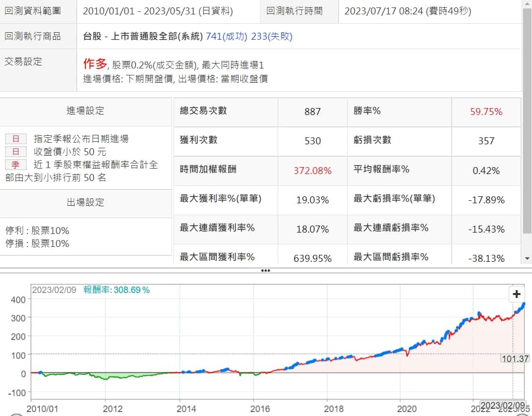This screenshot has height=416, width=532.
Task: Click the plus zoom button on chart
Action: pos(517,294)
